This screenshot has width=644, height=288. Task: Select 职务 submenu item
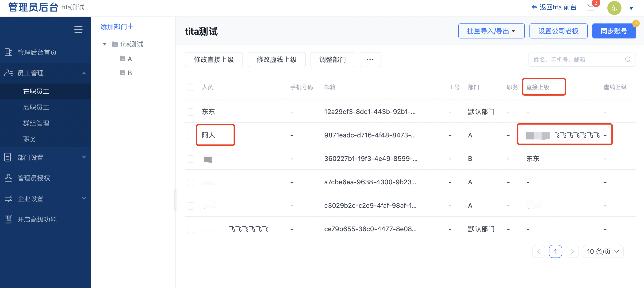point(46,139)
